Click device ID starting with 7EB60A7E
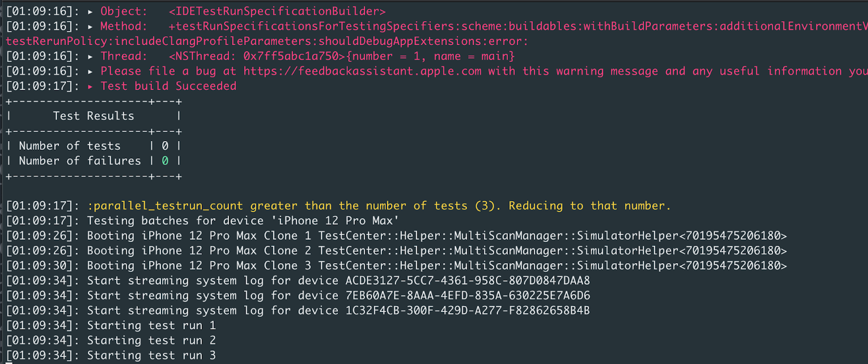The image size is (868, 364). [468, 296]
